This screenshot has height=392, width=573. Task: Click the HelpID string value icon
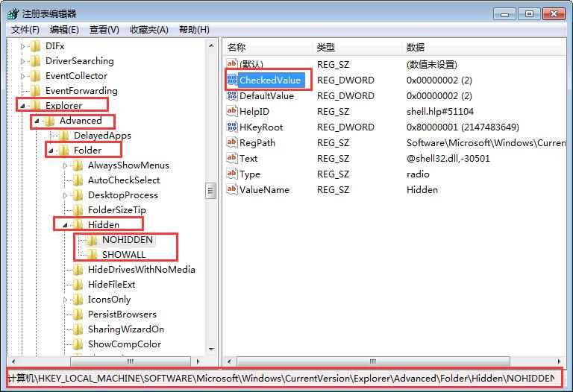pyautogui.click(x=232, y=111)
